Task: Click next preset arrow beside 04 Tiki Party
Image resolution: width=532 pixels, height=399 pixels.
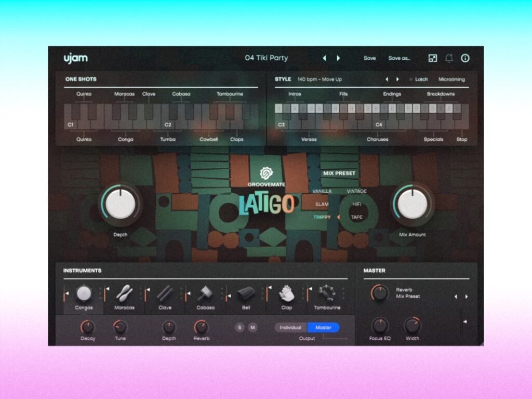Action: [x=339, y=58]
